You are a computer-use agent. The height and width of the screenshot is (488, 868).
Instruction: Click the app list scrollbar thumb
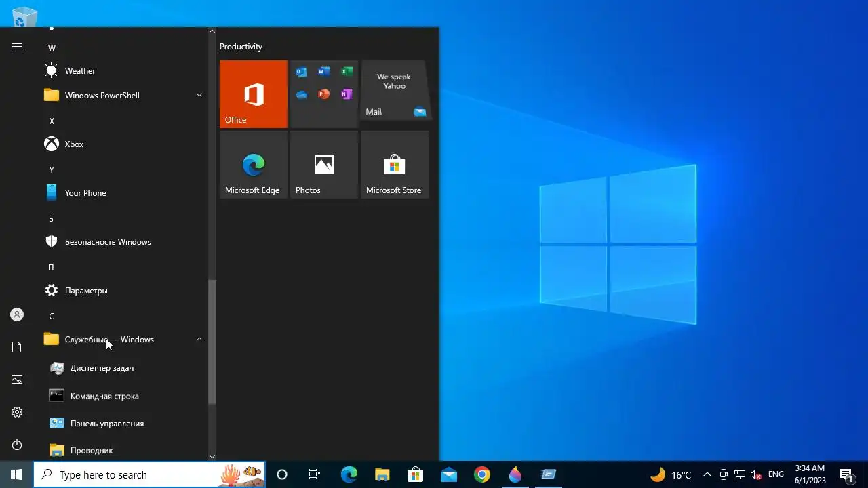(x=212, y=342)
